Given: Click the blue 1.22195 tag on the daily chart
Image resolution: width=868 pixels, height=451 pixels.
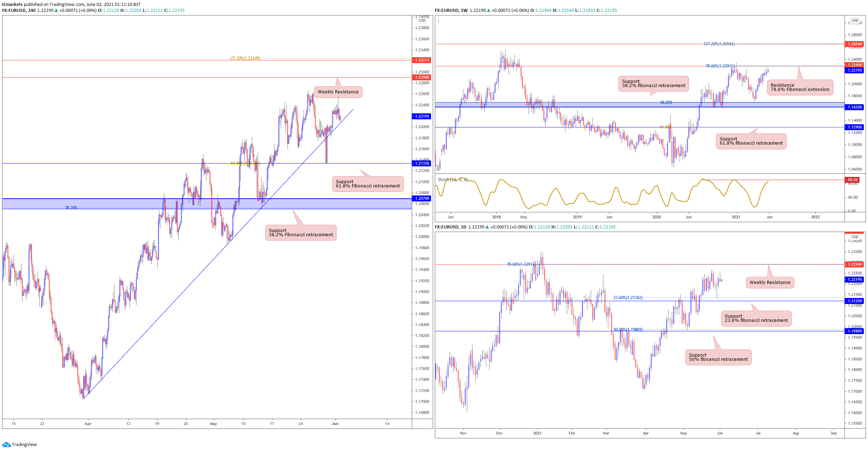Looking at the screenshot, I should pyautogui.click(x=854, y=280).
